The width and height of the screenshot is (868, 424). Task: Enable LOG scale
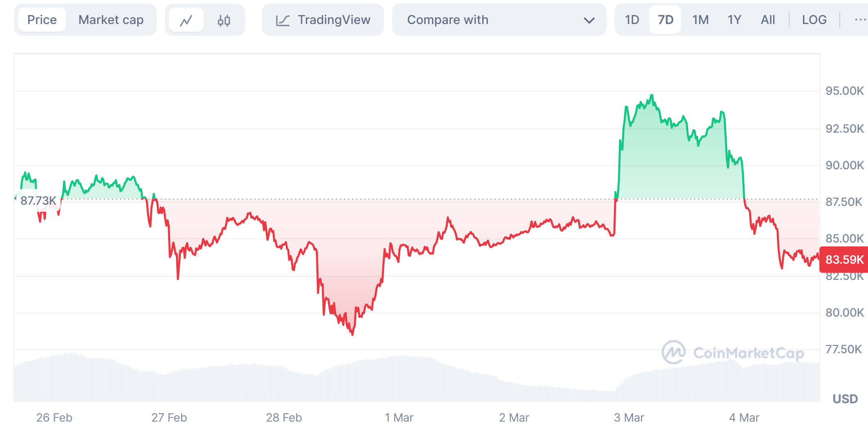[x=814, y=20]
